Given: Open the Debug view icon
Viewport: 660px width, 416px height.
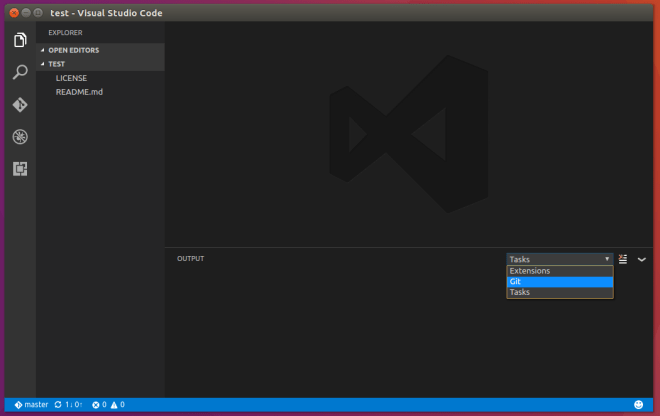Looking at the screenshot, I should (19, 137).
